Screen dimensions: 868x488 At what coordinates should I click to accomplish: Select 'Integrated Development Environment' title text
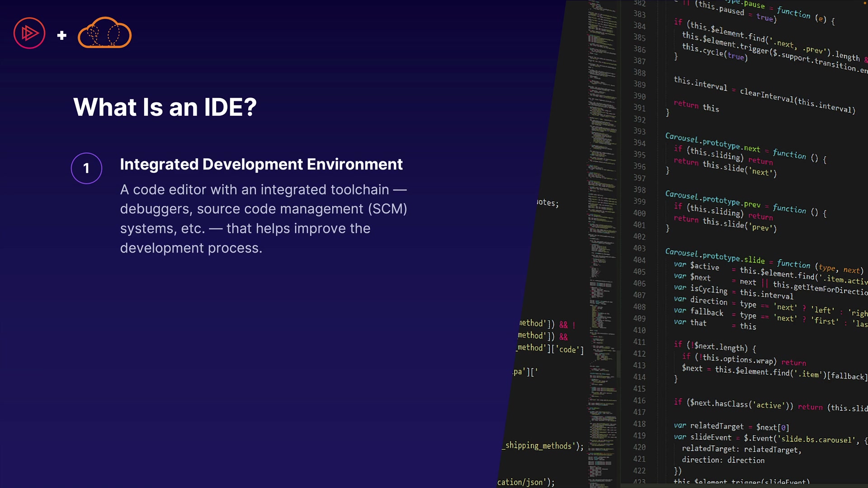coord(261,164)
